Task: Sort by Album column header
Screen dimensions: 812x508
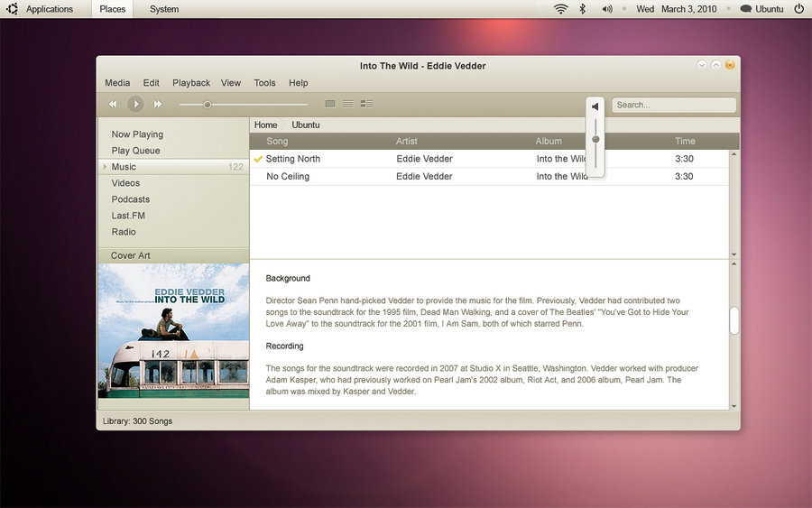Action: click(549, 141)
